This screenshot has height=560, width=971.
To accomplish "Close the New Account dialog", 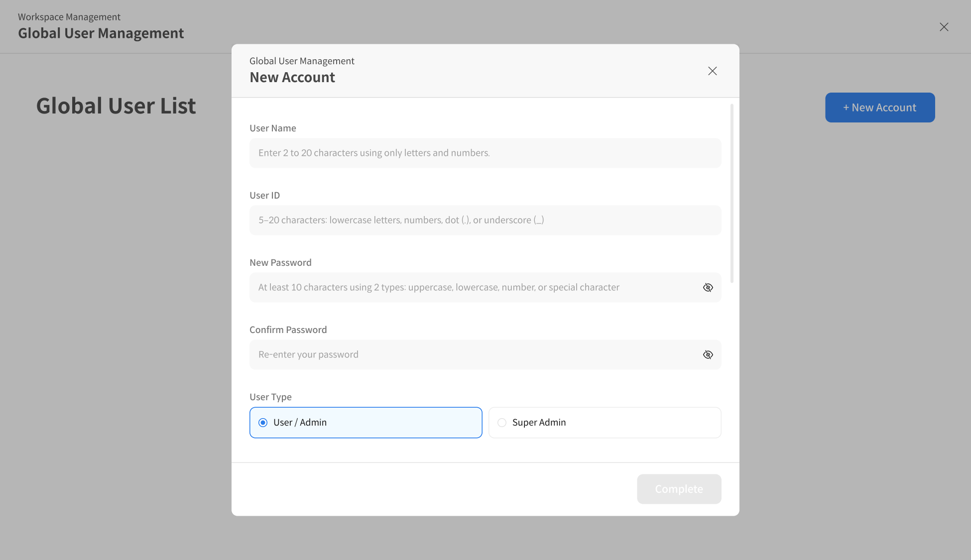I will pos(712,71).
